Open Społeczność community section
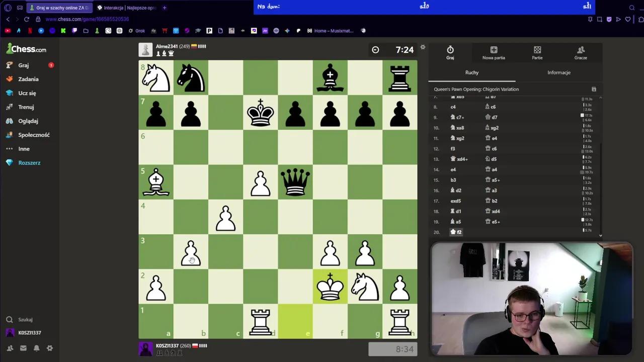644x362 pixels. [34, 135]
